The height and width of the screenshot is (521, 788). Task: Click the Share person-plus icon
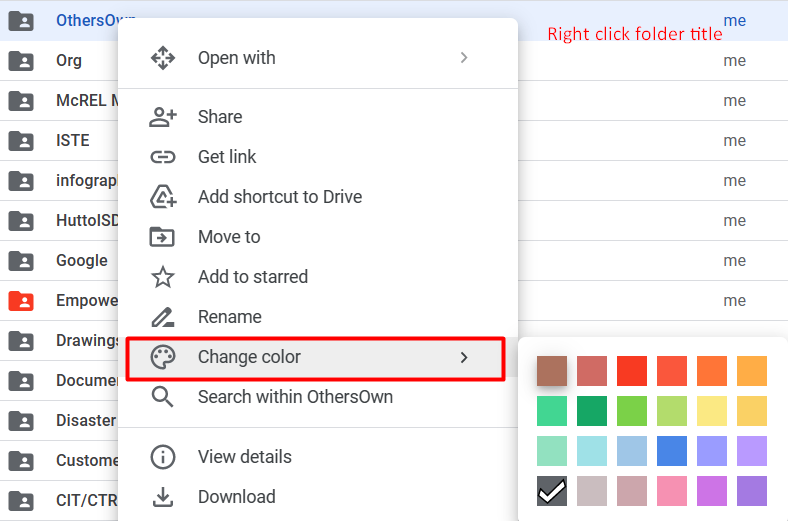click(163, 117)
